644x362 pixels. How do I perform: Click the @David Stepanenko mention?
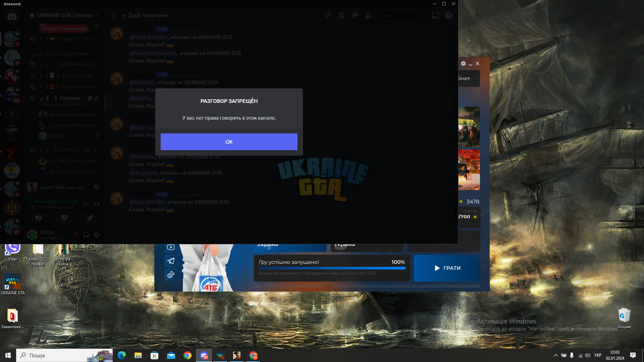click(x=153, y=53)
